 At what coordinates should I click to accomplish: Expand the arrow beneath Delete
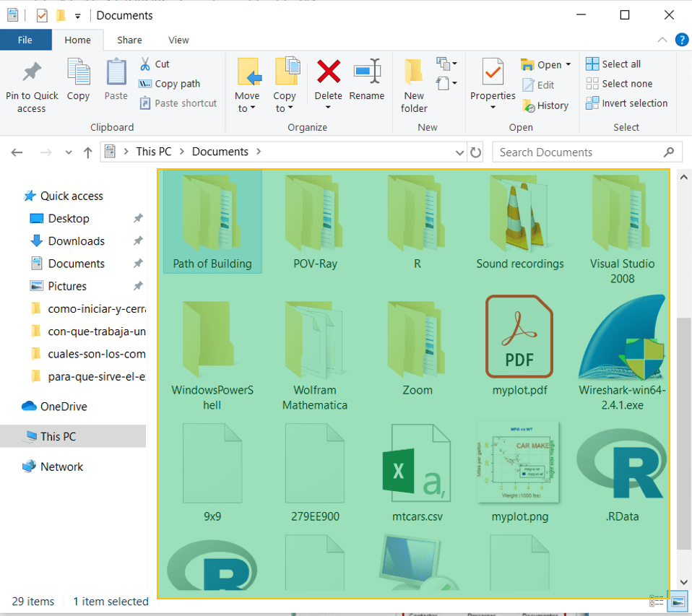pos(328,107)
